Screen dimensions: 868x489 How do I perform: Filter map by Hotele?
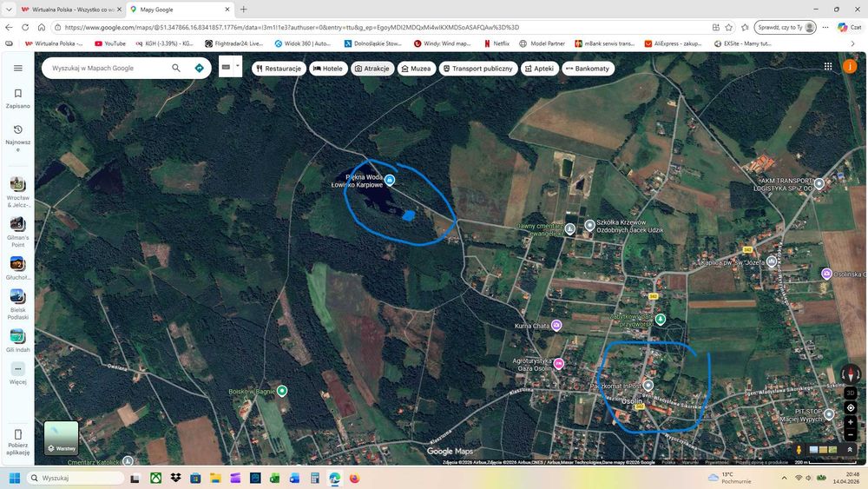click(x=328, y=69)
